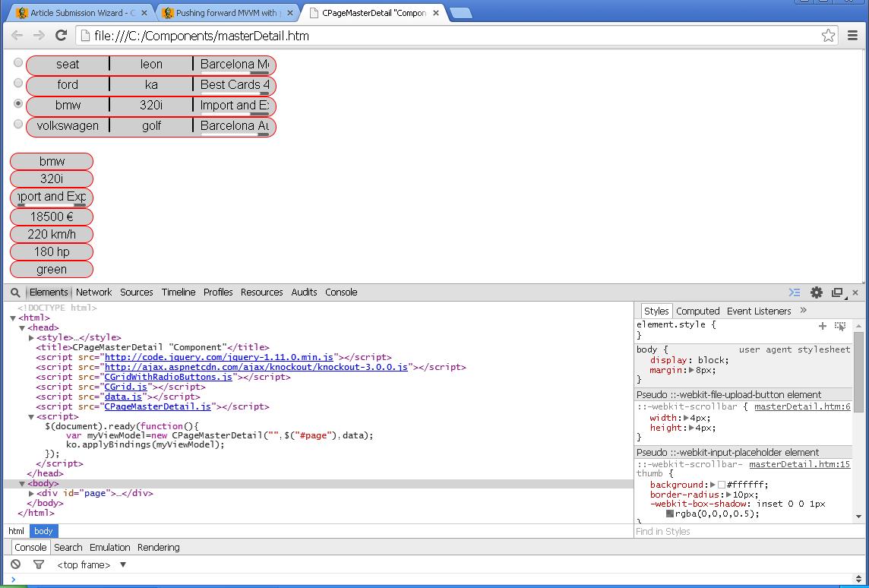This screenshot has height=588, width=869.
Task: Select the ford ka radio button
Action: (x=18, y=83)
